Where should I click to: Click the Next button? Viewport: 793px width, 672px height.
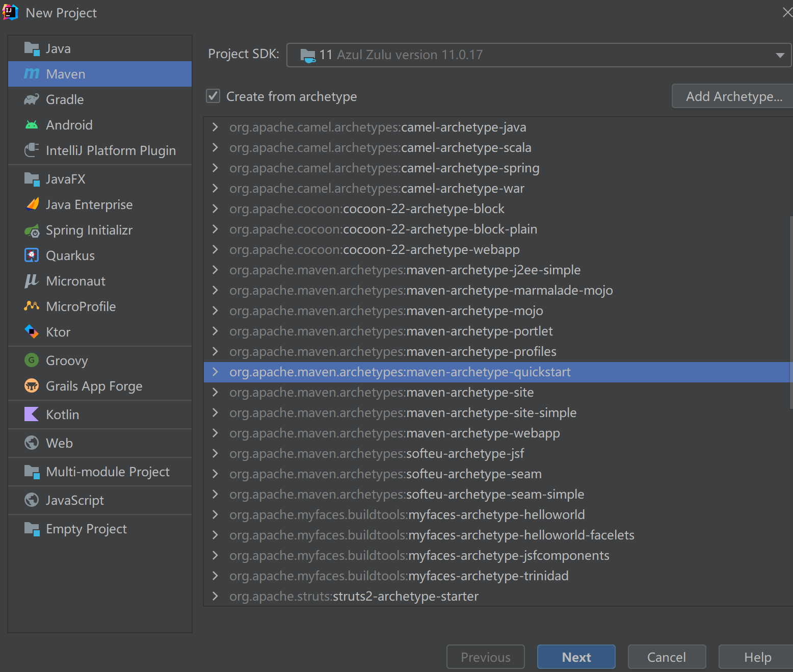576,657
